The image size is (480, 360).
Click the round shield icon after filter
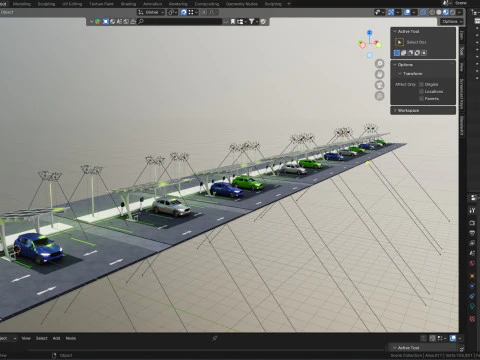(263, 21)
